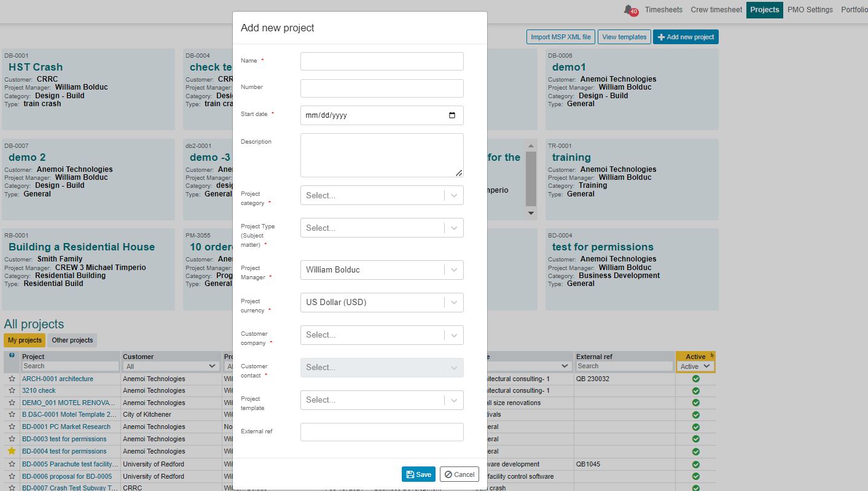Open calendar picker in Start date field
This screenshot has height=491, width=868.
pyautogui.click(x=452, y=115)
